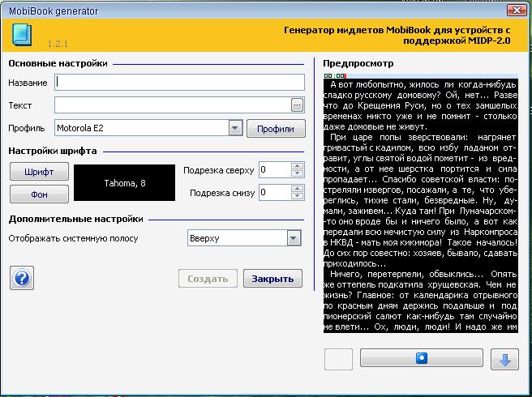Open help with the question mark icon
Screen dimensions: 532x397
point(22,278)
